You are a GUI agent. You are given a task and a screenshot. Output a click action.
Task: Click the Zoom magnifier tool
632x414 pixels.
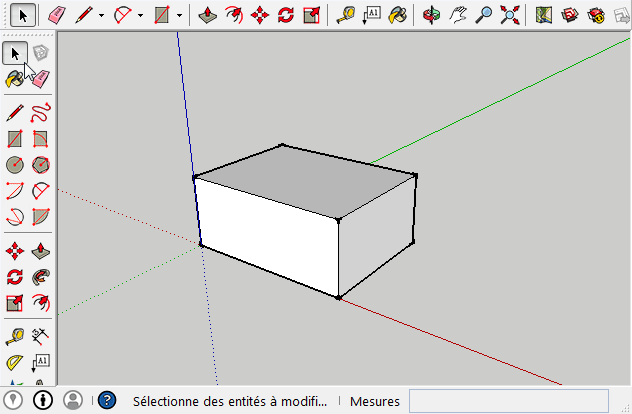483,15
